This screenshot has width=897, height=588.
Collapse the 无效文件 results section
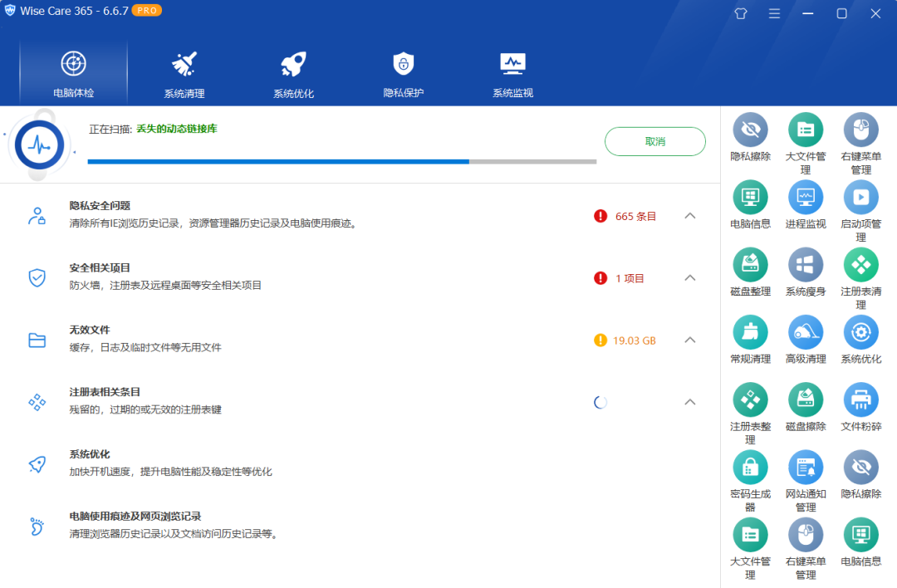(x=689, y=340)
